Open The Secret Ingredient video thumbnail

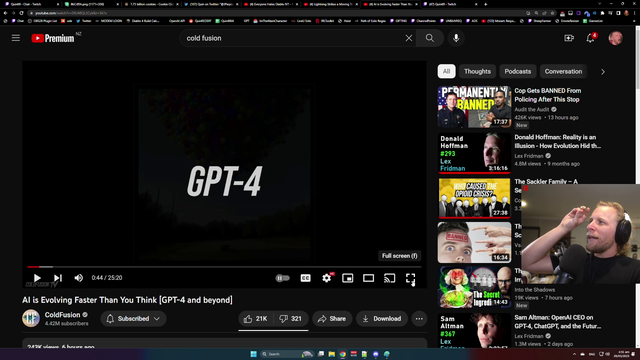[x=474, y=287]
